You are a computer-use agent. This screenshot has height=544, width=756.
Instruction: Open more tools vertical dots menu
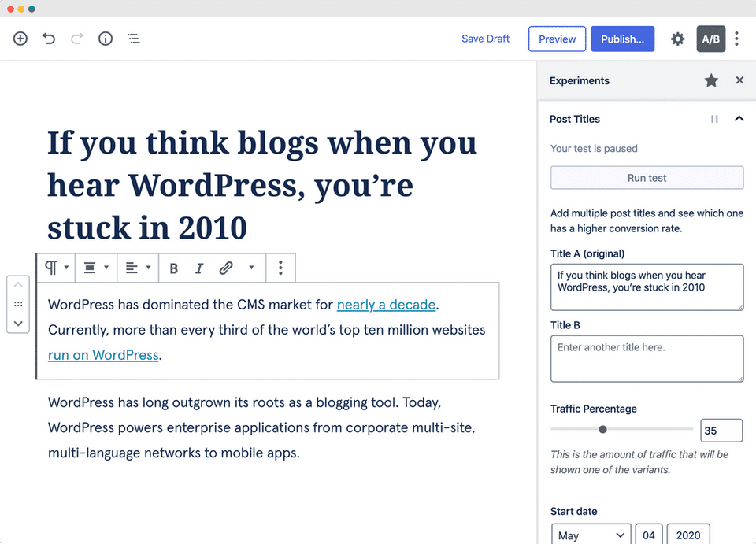coord(737,39)
